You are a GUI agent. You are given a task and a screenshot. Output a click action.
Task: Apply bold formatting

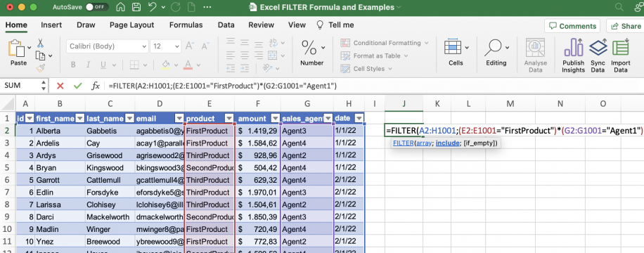[x=73, y=65]
